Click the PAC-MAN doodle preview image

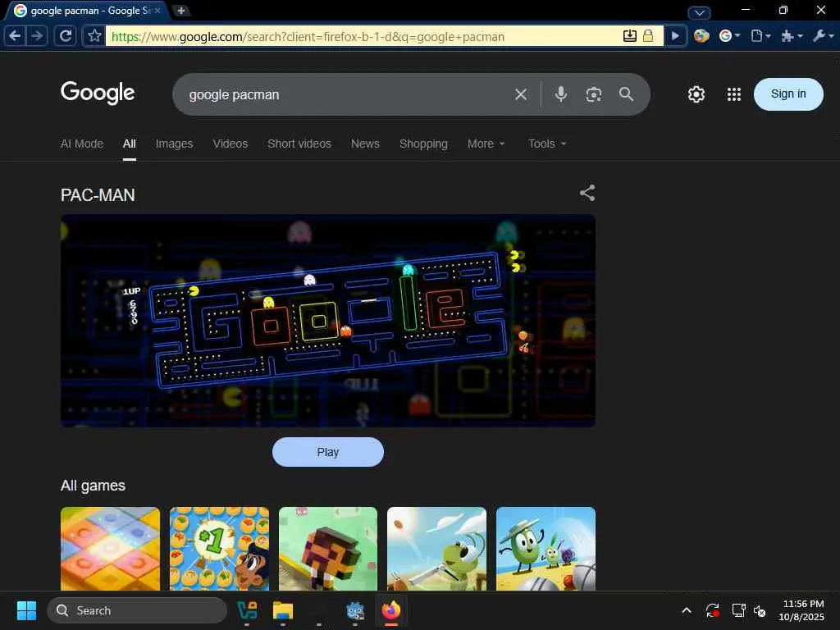(328, 321)
